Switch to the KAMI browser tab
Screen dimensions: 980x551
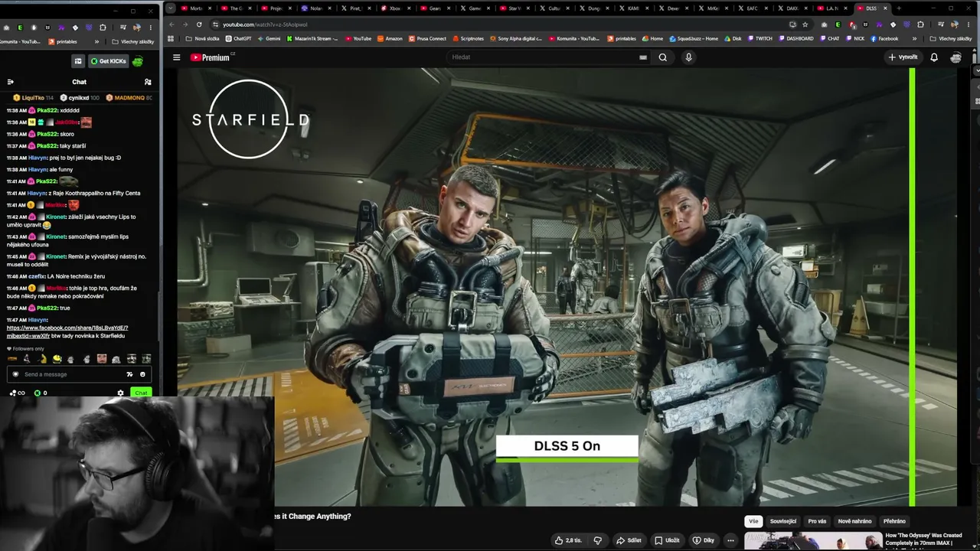pyautogui.click(x=633, y=8)
